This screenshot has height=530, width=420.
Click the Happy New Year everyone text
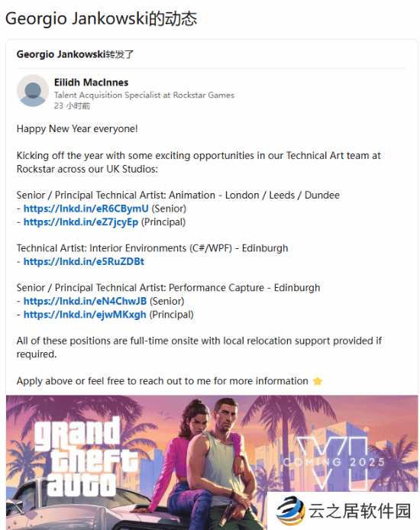[x=77, y=129]
